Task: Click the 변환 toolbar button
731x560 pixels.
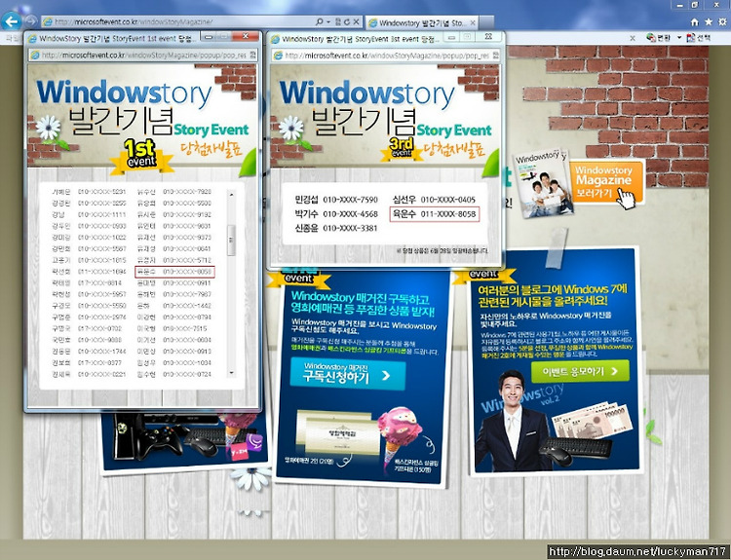Action: tap(658, 38)
